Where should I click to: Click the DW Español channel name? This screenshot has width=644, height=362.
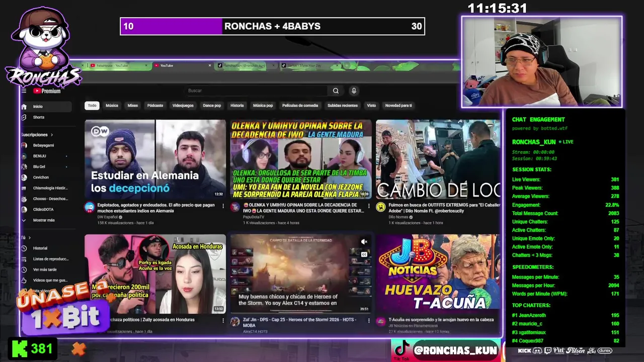pyautogui.click(x=107, y=217)
